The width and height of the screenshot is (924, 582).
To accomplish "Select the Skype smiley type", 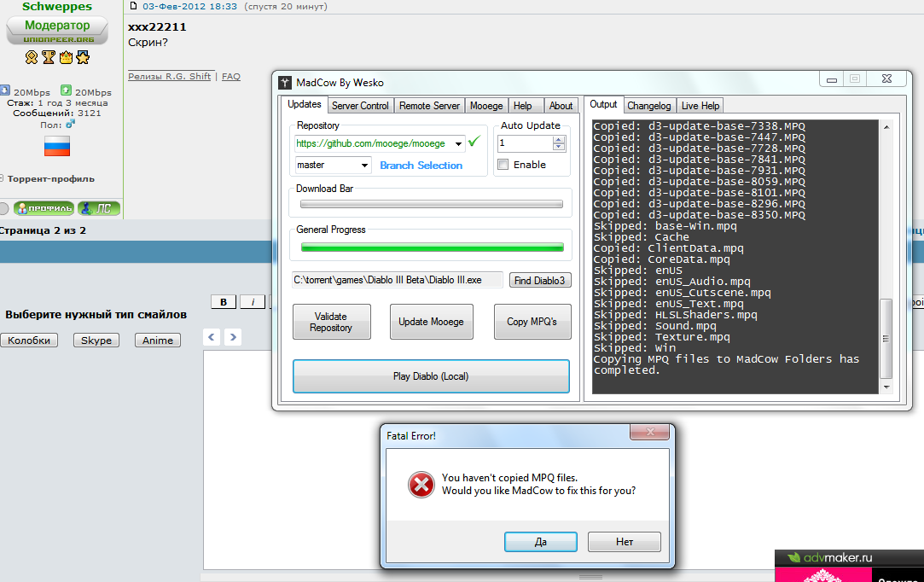I will [96, 340].
